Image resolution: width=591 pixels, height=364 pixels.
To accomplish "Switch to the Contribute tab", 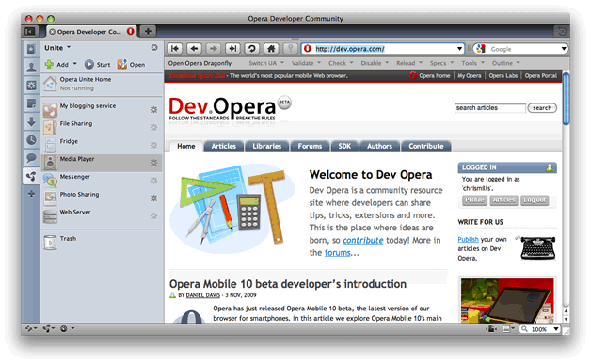I will click(426, 146).
